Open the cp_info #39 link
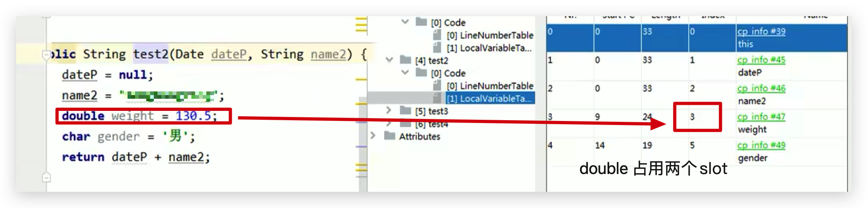Image resolution: width=868 pixels, height=208 pixels. (761, 32)
